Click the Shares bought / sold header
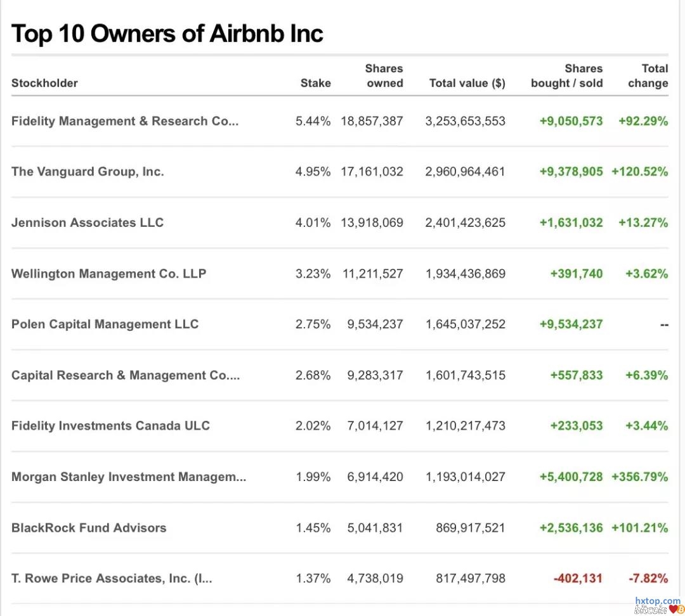This screenshot has height=616, width=685. [566, 76]
